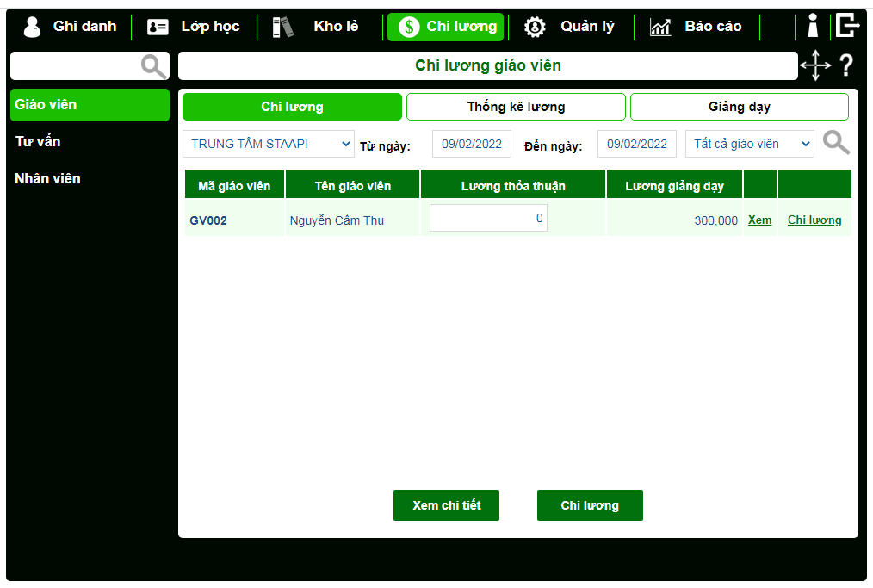This screenshot has width=873, height=588.
Task: Click the logout exit icon
Action: 847,27
